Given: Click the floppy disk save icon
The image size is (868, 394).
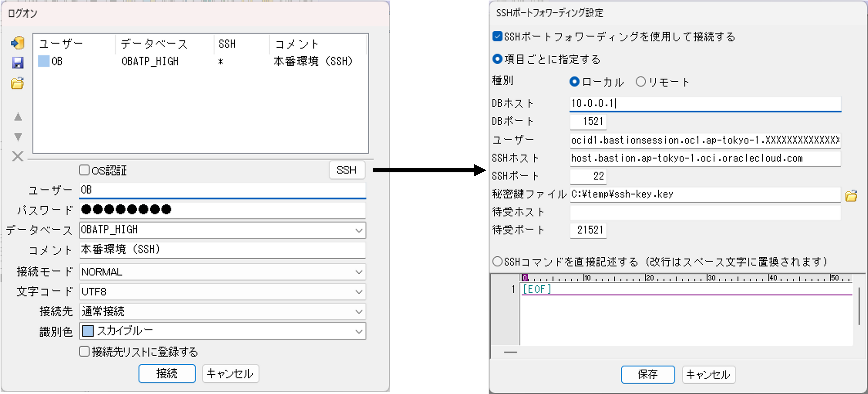Looking at the screenshot, I should 18,63.
